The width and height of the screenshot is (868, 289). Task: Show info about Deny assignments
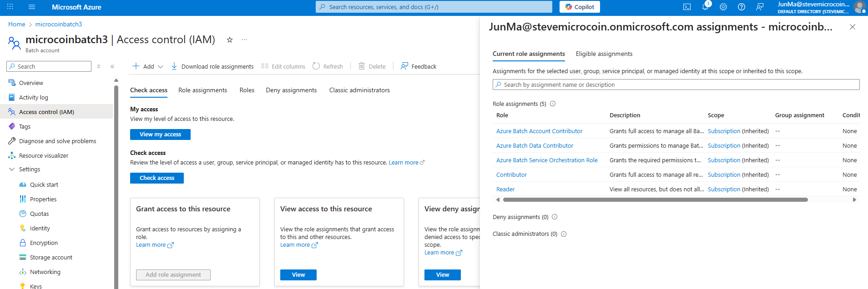point(555,217)
